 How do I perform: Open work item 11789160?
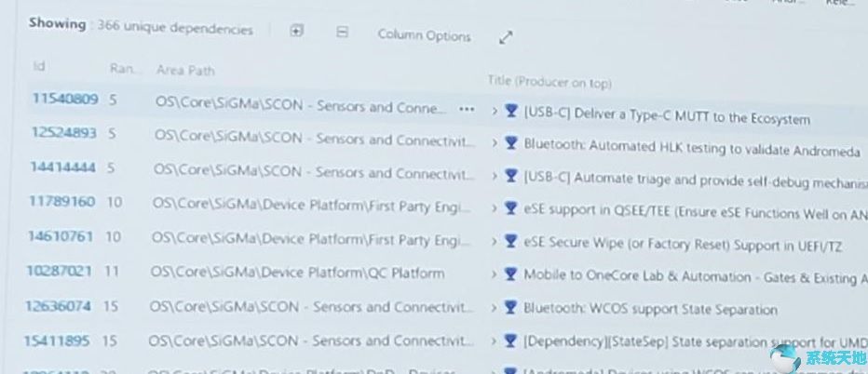(x=62, y=201)
